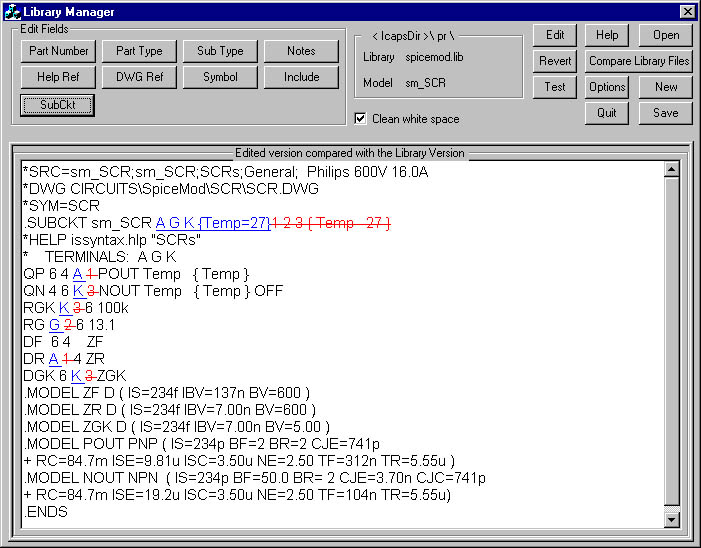This screenshot has height=548, width=701.
Task: Activate the SubCkt button
Action: (x=57, y=104)
